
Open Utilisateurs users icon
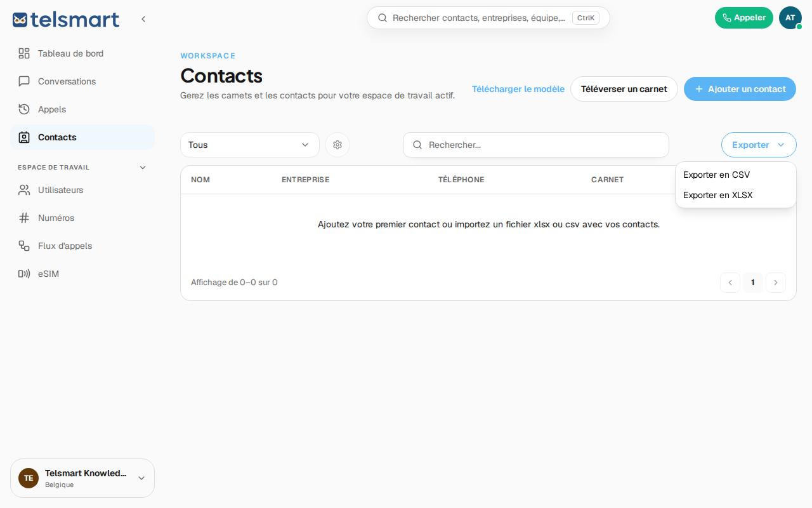point(24,190)
